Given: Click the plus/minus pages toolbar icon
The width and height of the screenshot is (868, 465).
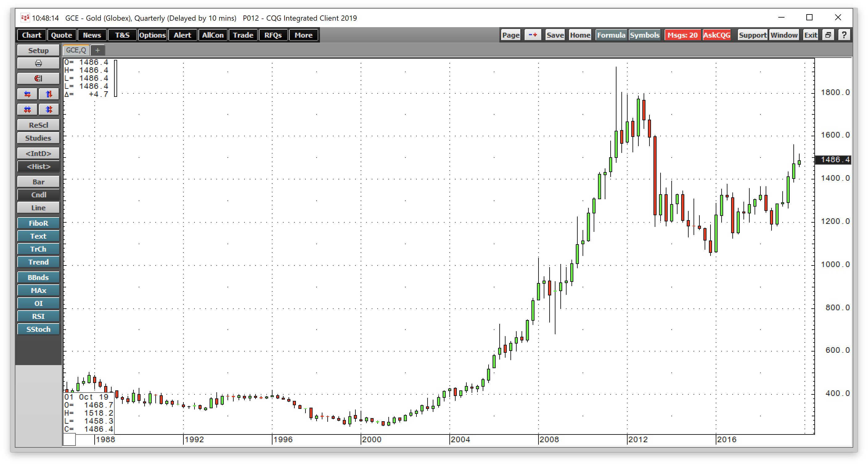Looking at the screenshot, I should click(533, 35).
